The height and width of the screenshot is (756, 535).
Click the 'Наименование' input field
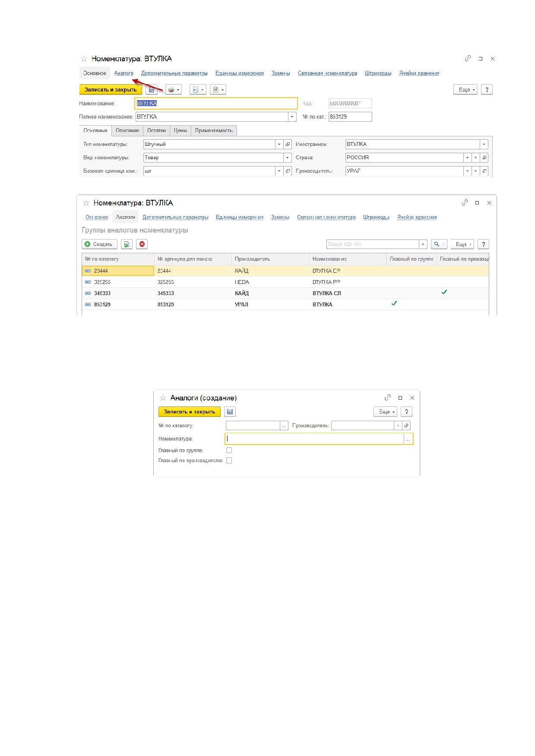tap(216, 104)
